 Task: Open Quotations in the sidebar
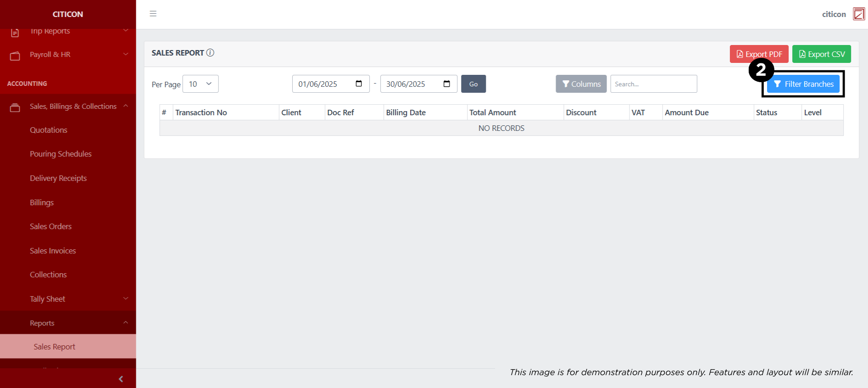[x=49, y=130]
